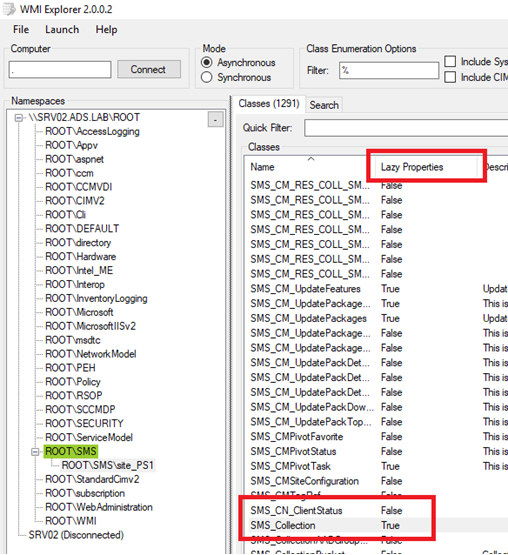The height and width of the screenshot is (555, 508).
Task: Select ROOT\directory namespace
Action: click(x=78, y=243)
